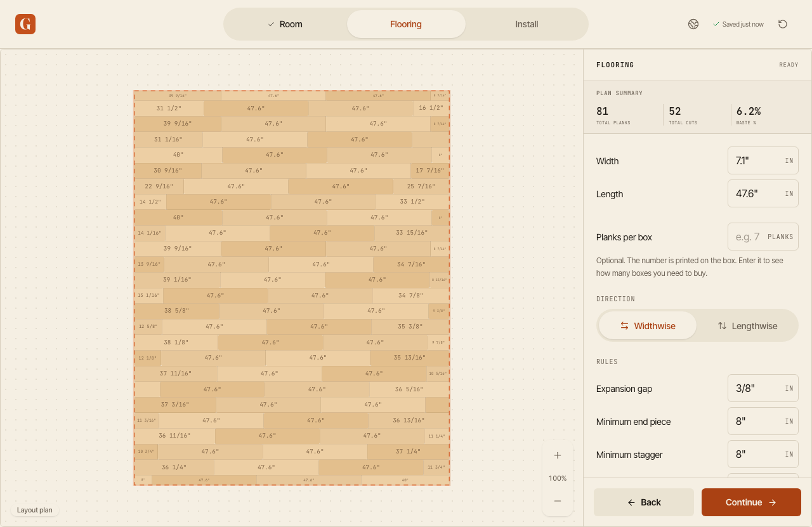Screen dimensions: 812x527
Task: Select the 34 7/8" plank
Action: pyautogui.click(x=411, y=296)
